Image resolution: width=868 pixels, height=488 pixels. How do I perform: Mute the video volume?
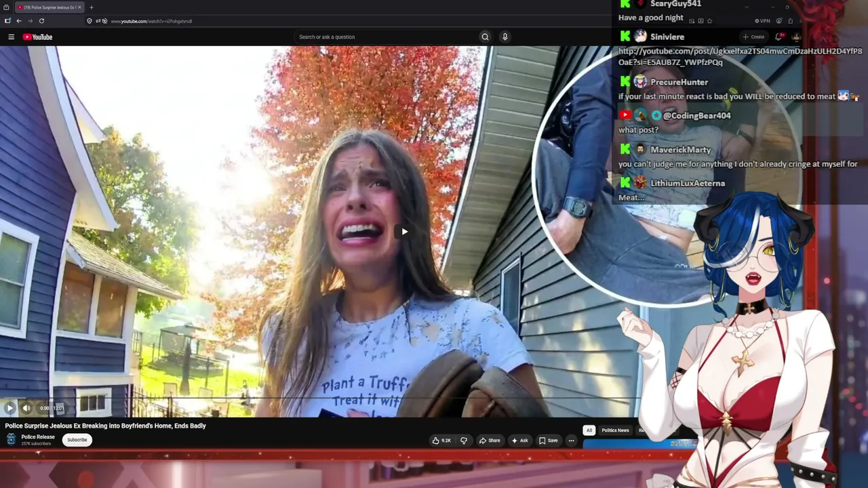pyautogui.click(x=26, y=408)
